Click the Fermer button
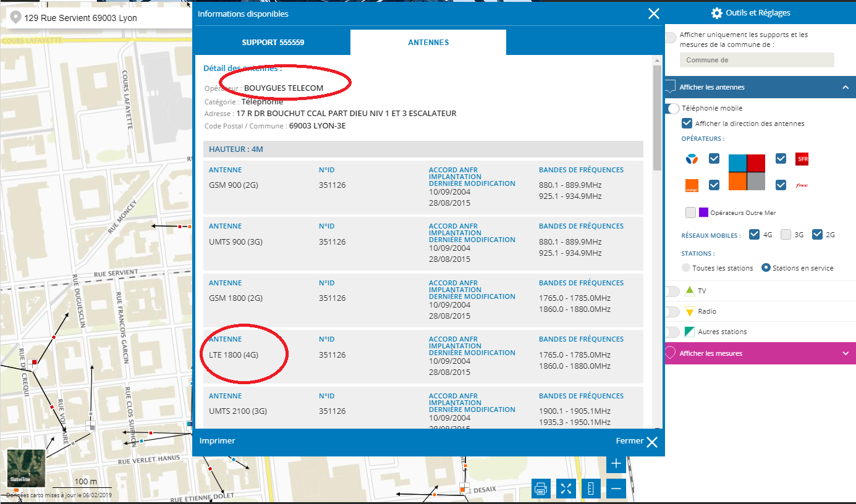 pyautogui.click(x=637, y=442)
